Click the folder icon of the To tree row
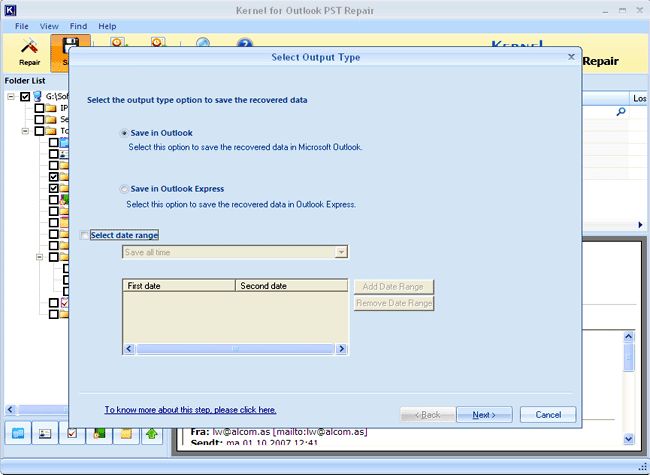The height and width of the screenshot is (475, 650). click(x=51, y=131)
